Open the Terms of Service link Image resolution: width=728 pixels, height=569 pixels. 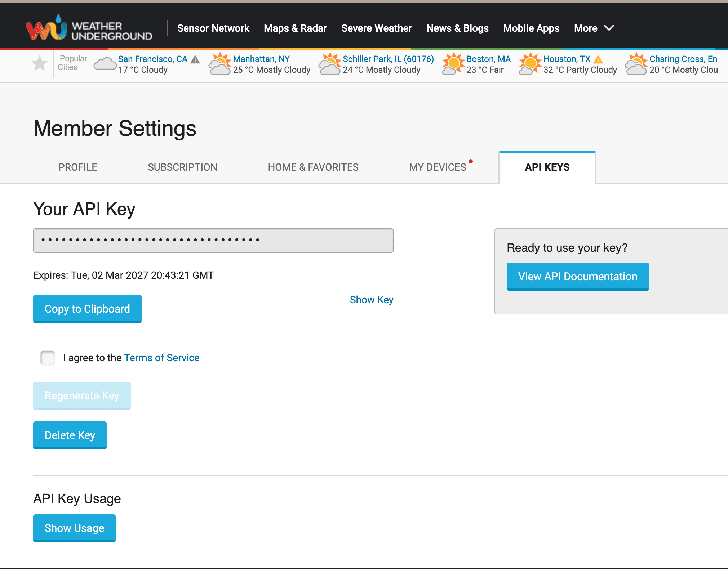[162, 358]
